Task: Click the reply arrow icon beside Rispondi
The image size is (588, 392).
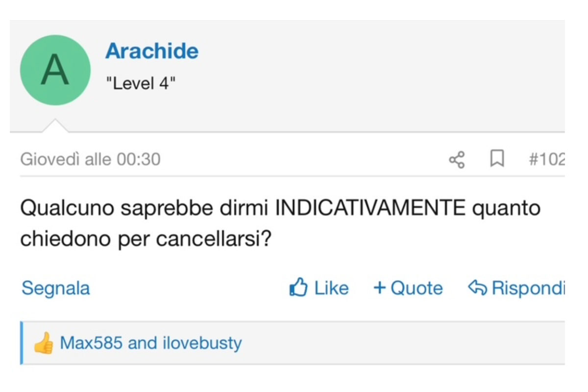Action: tap(478, 288)
